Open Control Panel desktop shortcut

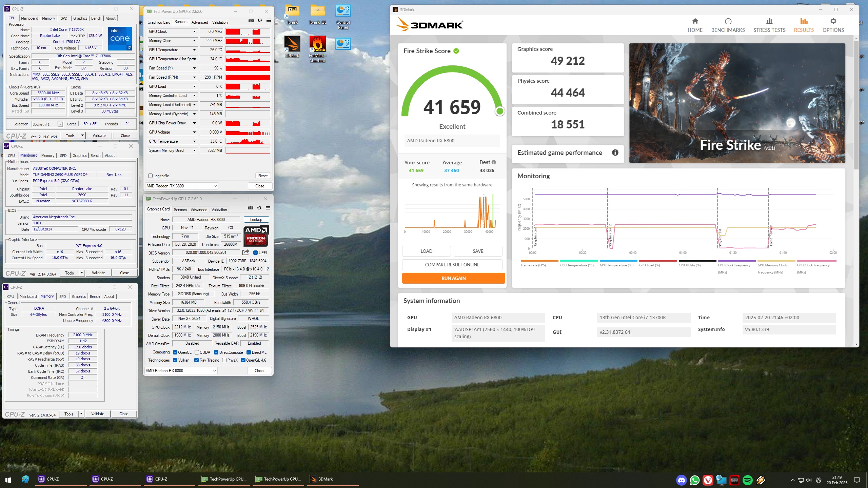coord(343,17)
